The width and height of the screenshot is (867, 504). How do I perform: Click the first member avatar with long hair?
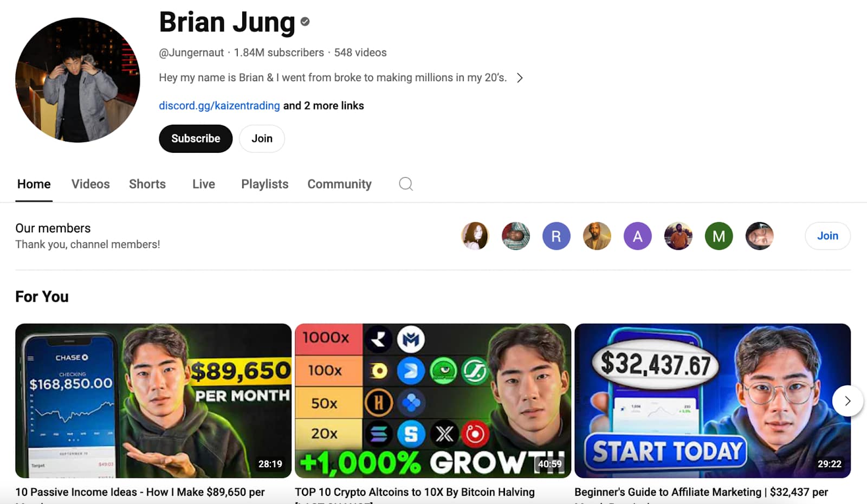pos(475,236)
